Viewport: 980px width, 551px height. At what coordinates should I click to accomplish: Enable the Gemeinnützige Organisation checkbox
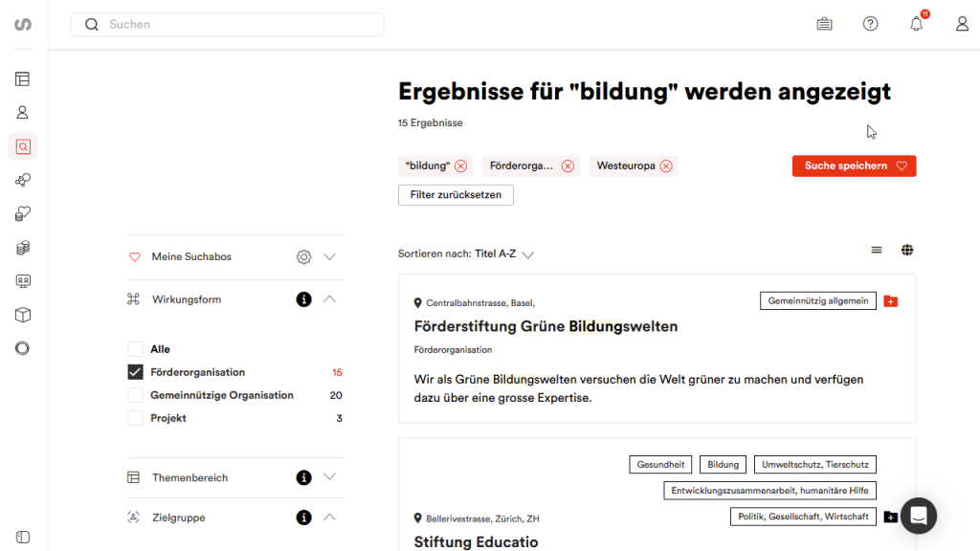[136, 395]
